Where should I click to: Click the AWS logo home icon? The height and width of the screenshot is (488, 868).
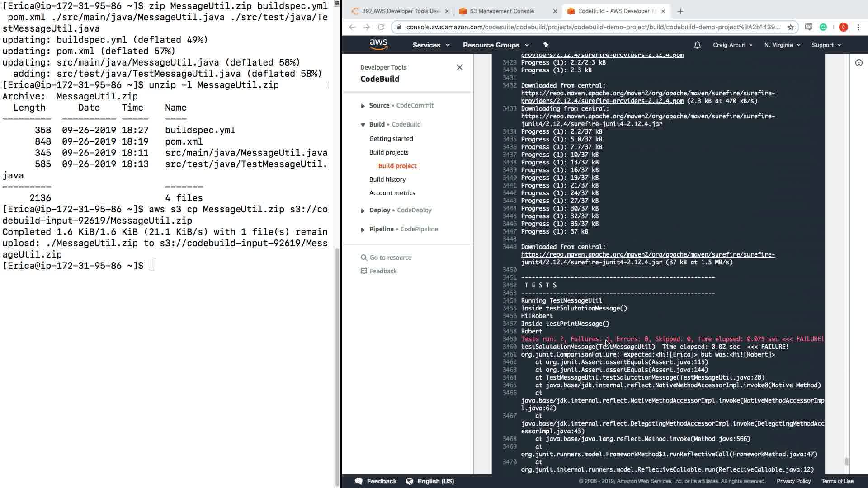(x=378, y=44)
